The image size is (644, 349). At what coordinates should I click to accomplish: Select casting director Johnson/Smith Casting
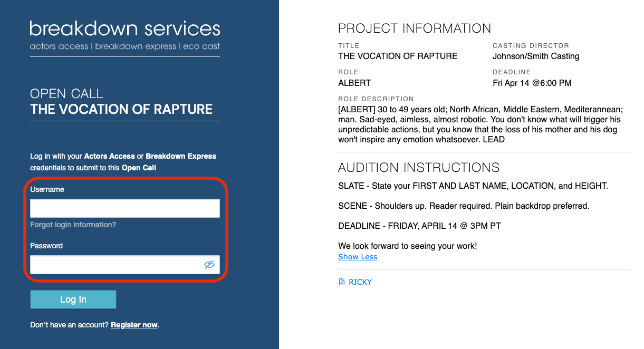click(536, 56)
